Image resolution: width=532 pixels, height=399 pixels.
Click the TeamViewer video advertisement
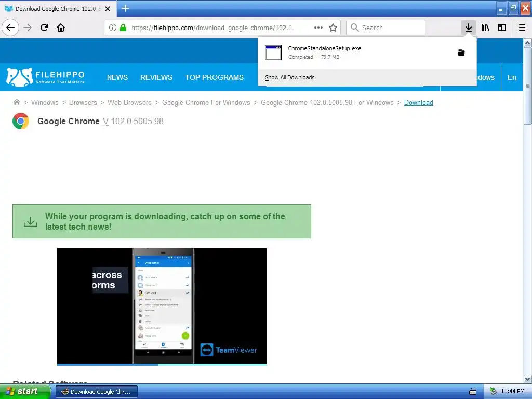coord(162,305)
